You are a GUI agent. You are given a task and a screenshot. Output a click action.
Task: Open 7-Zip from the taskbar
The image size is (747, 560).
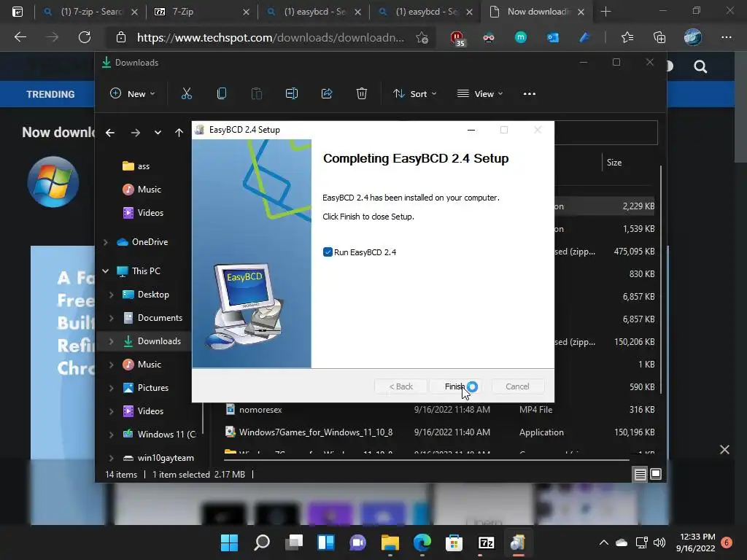pos(486,542)
